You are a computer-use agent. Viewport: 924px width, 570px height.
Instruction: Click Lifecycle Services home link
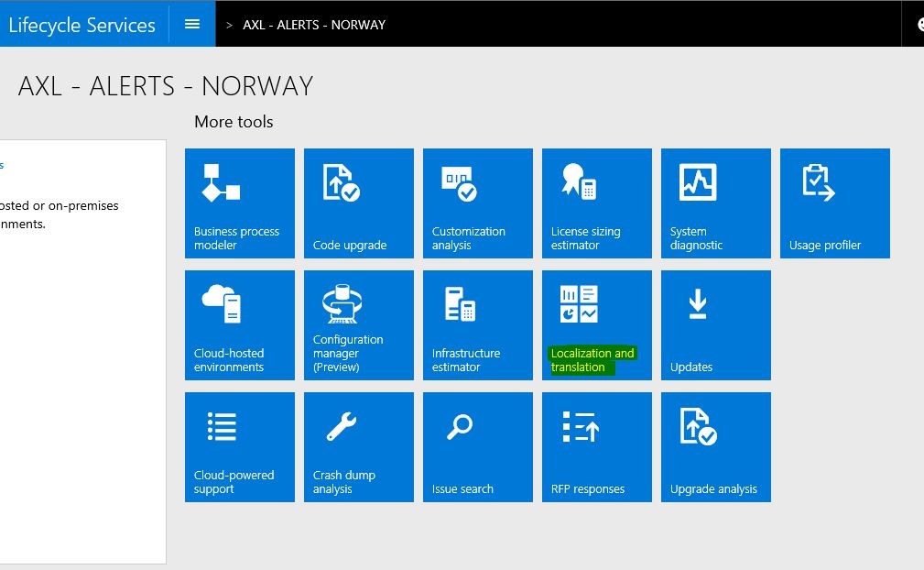pyautogui.click(x=82, y=25)
